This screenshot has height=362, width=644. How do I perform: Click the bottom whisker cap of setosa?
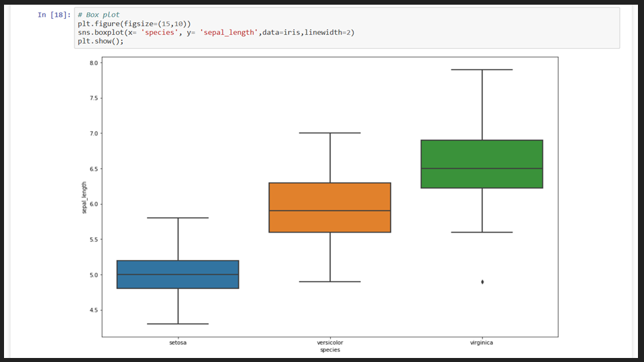point(178,324)
